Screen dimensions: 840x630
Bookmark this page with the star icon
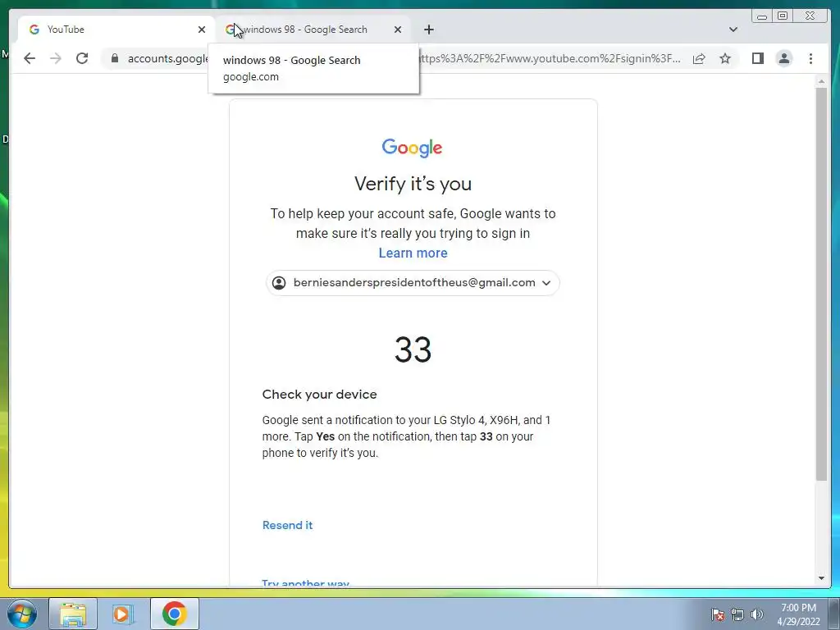coord(725,58)
